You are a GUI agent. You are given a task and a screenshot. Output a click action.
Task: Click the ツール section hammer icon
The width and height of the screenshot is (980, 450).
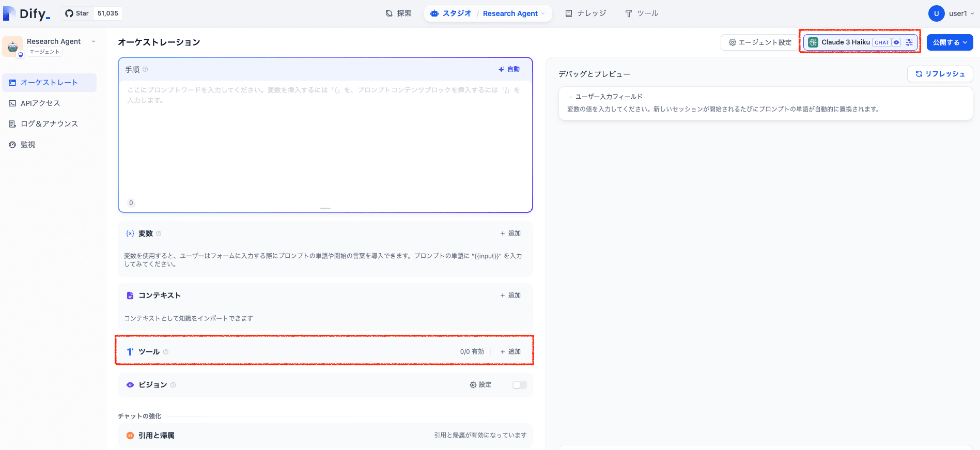coord(130,352)
